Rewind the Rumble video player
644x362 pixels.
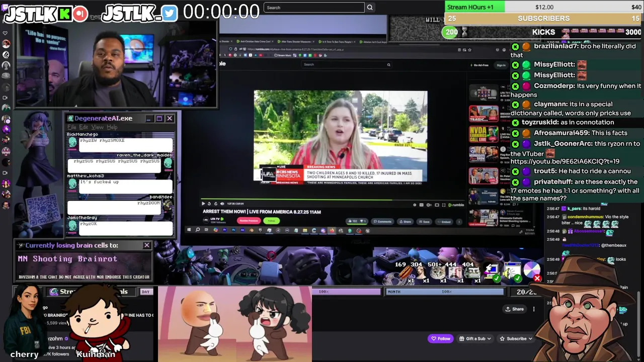(209, 204)
